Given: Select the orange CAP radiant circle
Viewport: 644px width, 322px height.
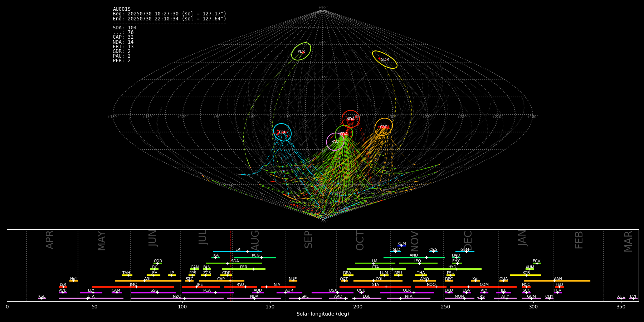Looking at the screenshot, I should [384, 127].
